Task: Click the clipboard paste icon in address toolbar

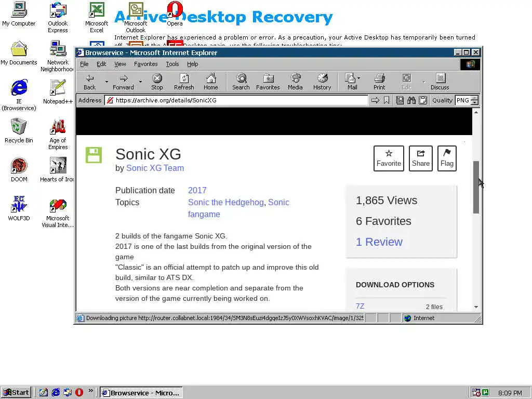Action: pyautogui.click(x=423, y=100)
